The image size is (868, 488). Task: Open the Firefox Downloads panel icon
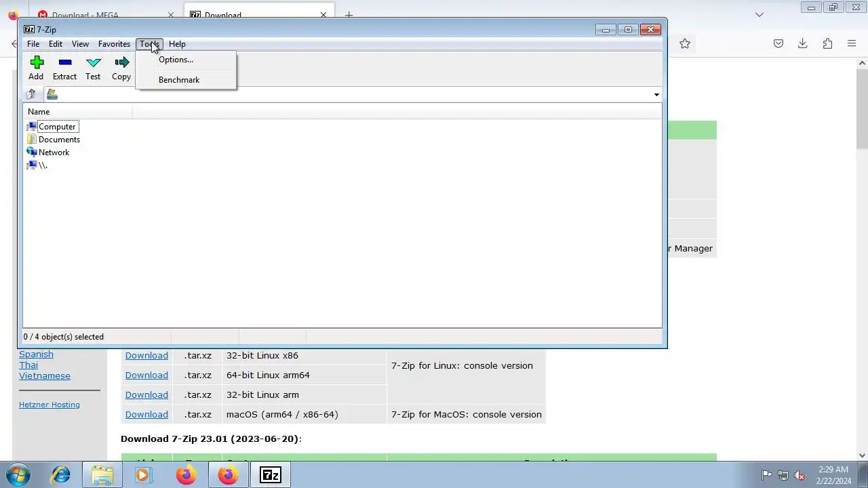[x=803, y=43]
